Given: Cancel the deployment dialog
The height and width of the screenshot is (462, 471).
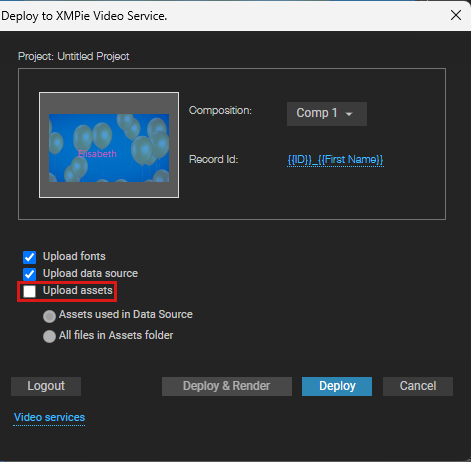Looking at the screenshot, I should tap(418, 386).
